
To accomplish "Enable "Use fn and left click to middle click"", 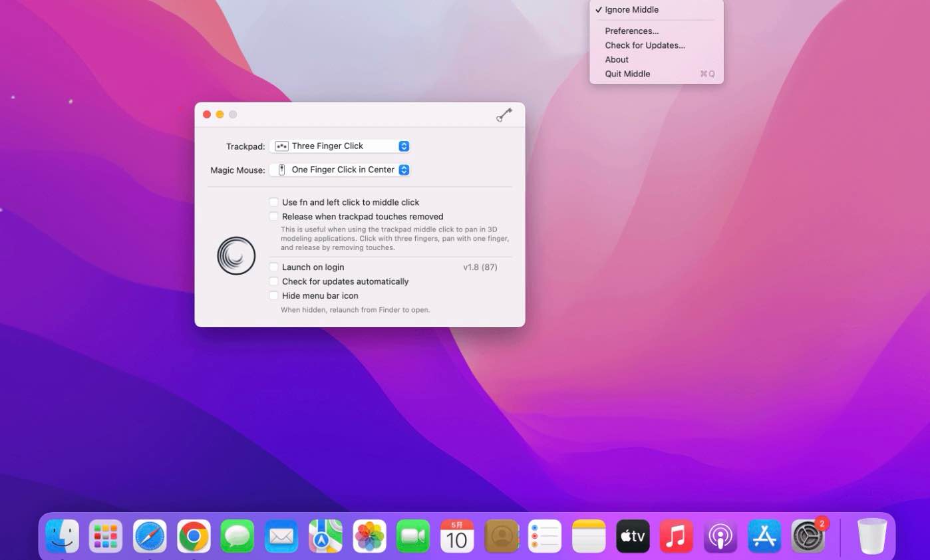I will (273, 202).
